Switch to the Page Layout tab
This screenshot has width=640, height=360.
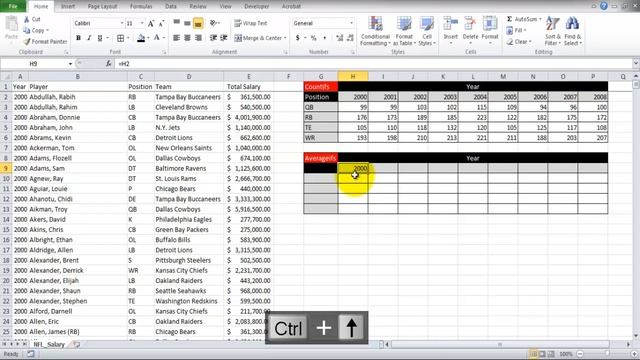pos(102,6)
